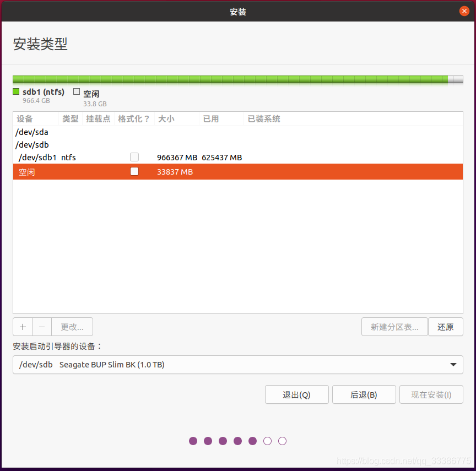Click the 类型 column header
476x471 pixels.
[x=70, y=118]
